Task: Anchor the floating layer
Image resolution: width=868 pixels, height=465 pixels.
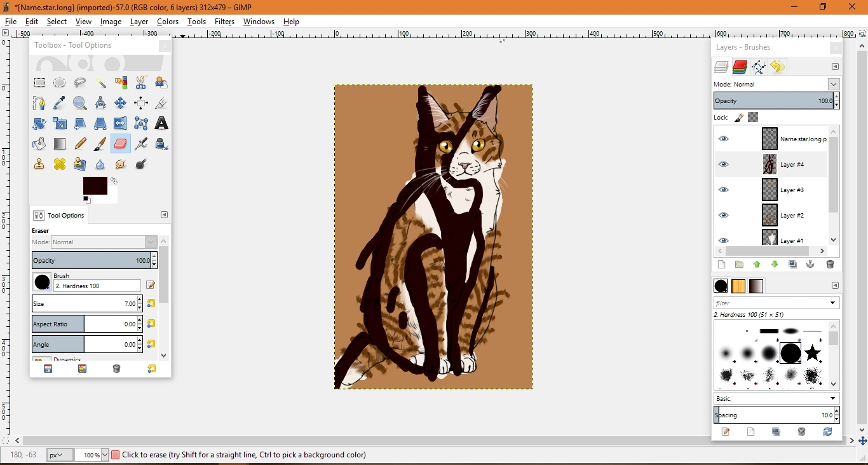Action: 811,265
